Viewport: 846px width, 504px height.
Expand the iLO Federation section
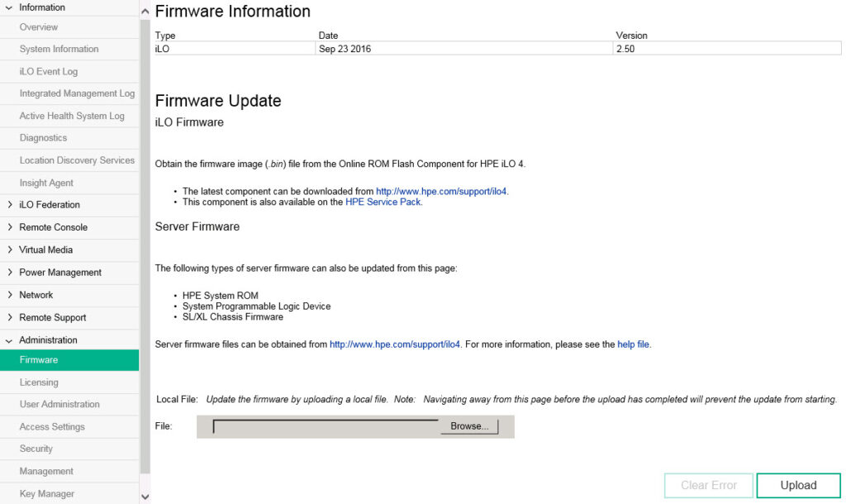coord(9,205)
